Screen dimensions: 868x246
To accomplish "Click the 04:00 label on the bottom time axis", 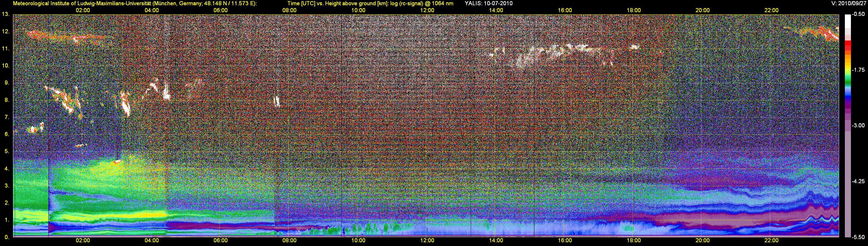I will click(152, 241).
